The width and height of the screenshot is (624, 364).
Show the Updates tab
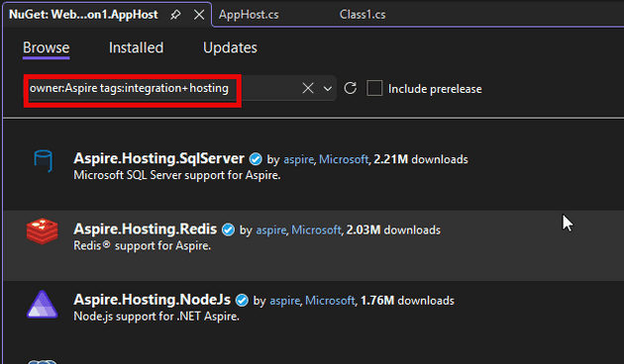pyautogui.click(x=230, y=47)
